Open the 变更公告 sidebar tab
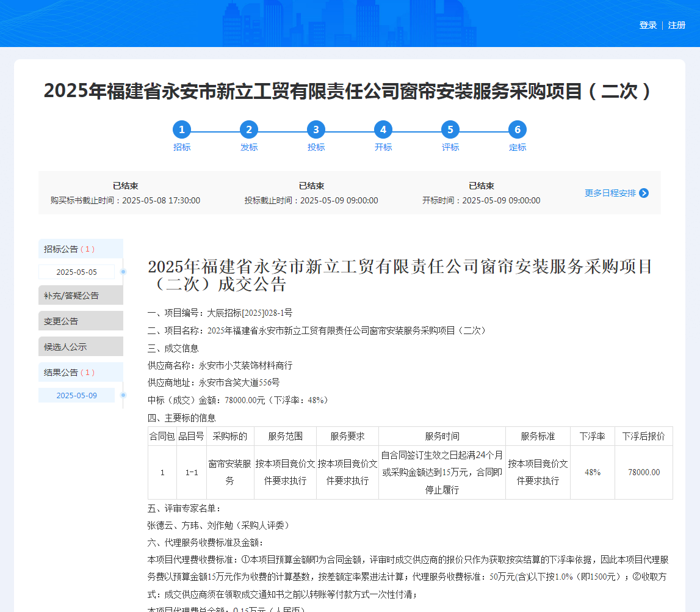 (81, 321)
